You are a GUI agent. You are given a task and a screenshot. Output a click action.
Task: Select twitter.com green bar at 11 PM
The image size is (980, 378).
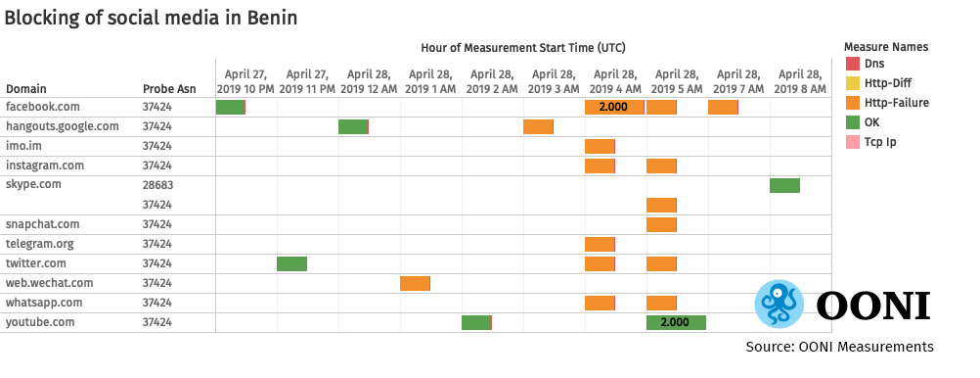pos(291,263)
